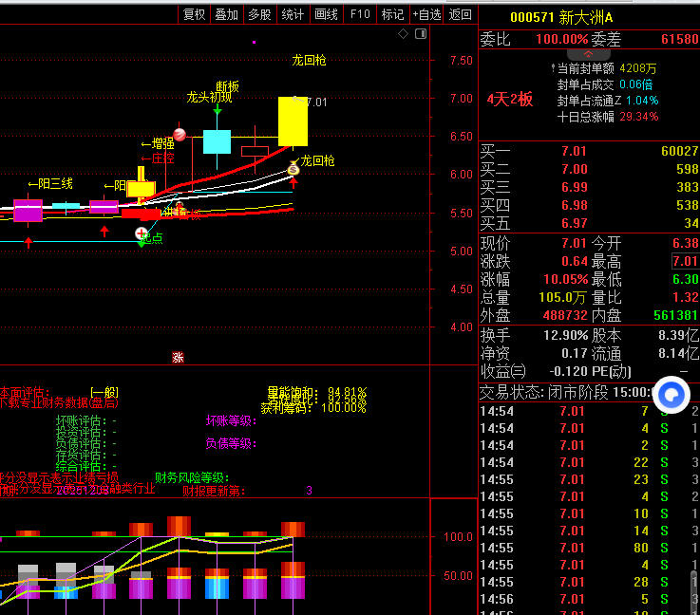Click the red 涨 marker on chart
Screen dimensions: 700x615
click(178, 358)
